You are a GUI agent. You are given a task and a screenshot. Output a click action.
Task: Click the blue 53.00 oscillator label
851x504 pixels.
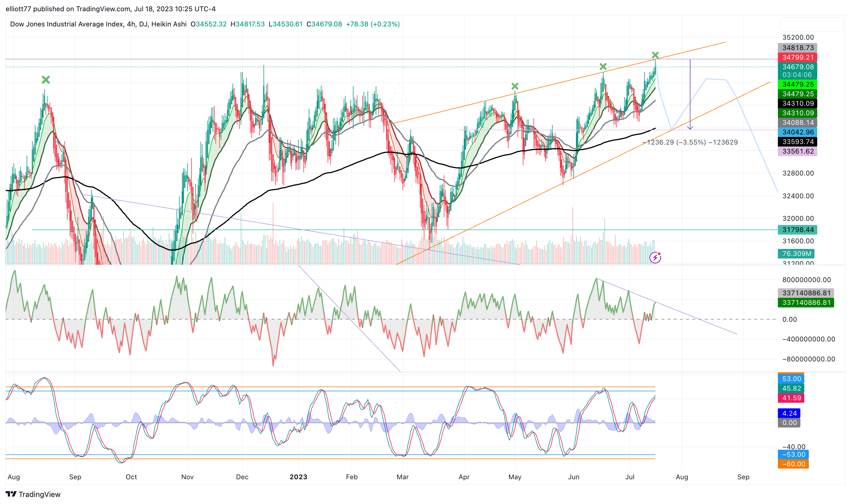(791, 379)
